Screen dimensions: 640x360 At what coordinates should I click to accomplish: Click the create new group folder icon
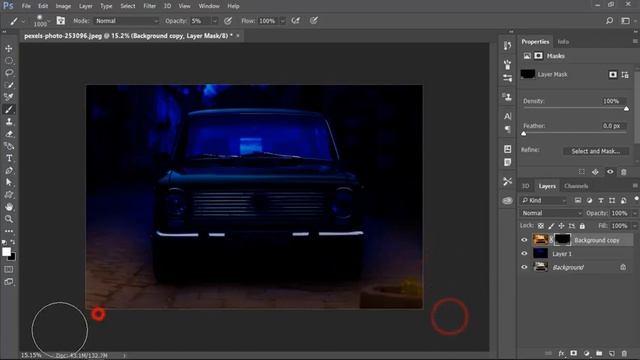point(599,353)
